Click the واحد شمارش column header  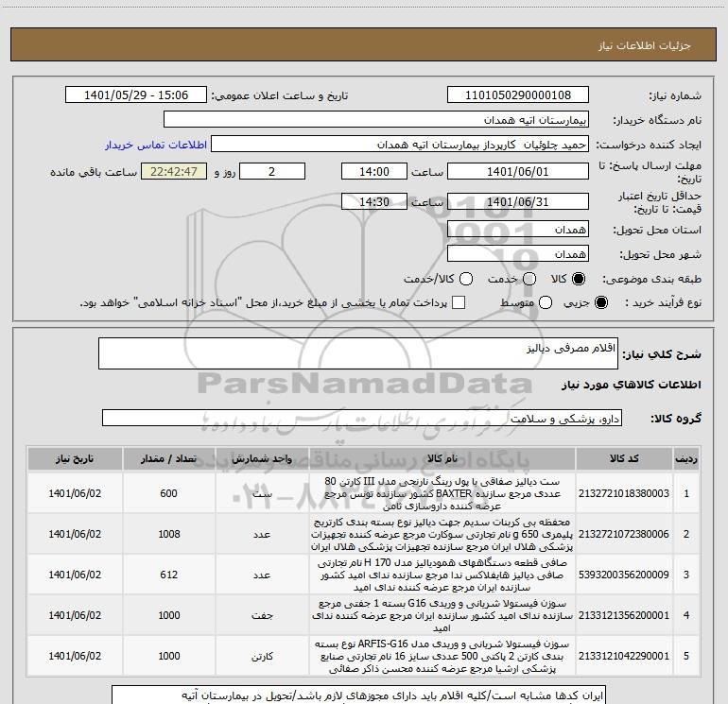pyautogui.click(x=262, y=458)
